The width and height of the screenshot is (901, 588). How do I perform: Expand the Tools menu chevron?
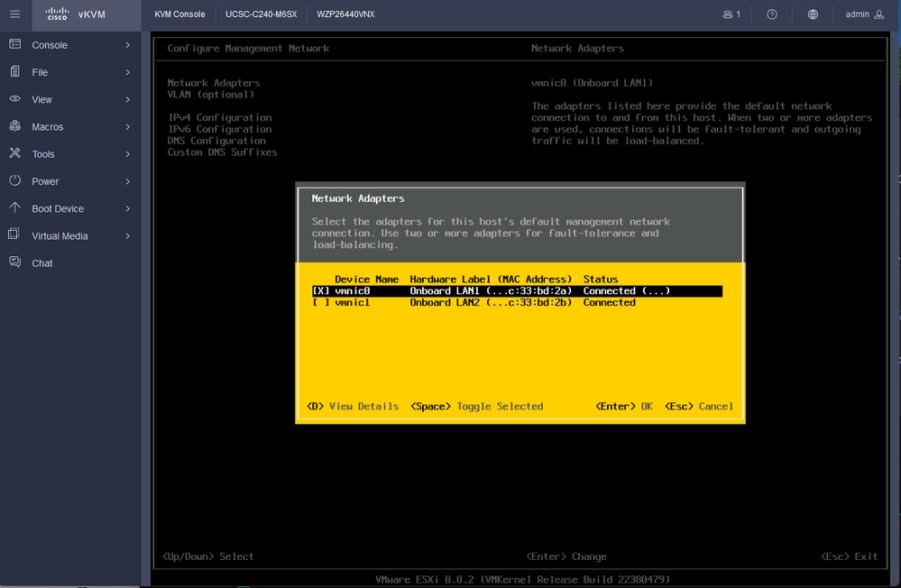coord(127,154)
